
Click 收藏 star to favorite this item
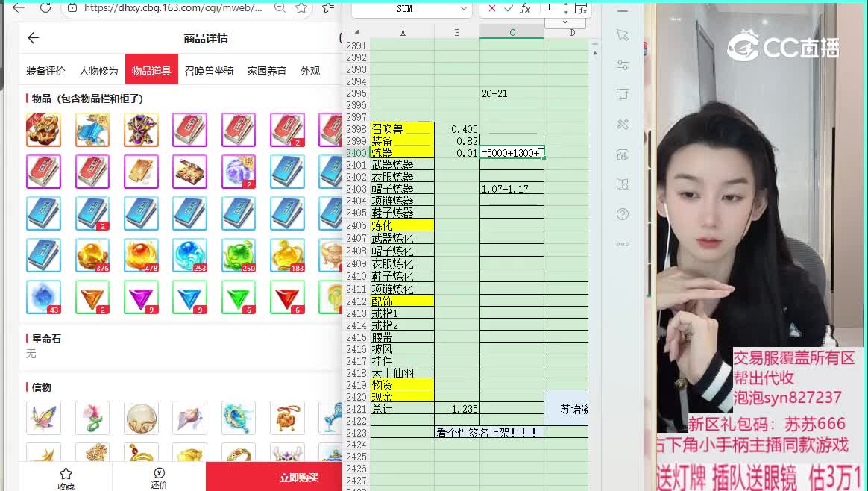pos(66,478)
